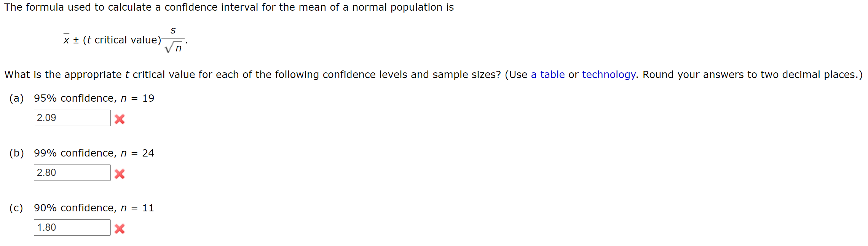
Task: Click the answer field for 90% confidence
Action: [72, 227]
